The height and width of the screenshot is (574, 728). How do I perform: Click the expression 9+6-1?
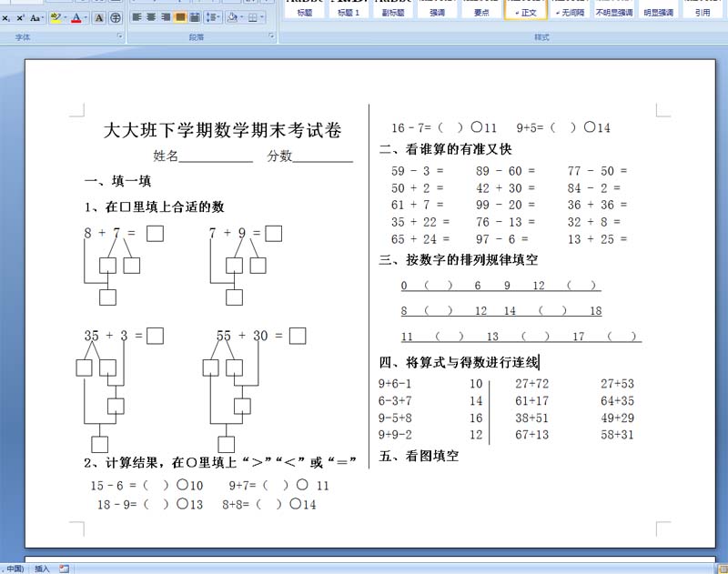point(395,384)
